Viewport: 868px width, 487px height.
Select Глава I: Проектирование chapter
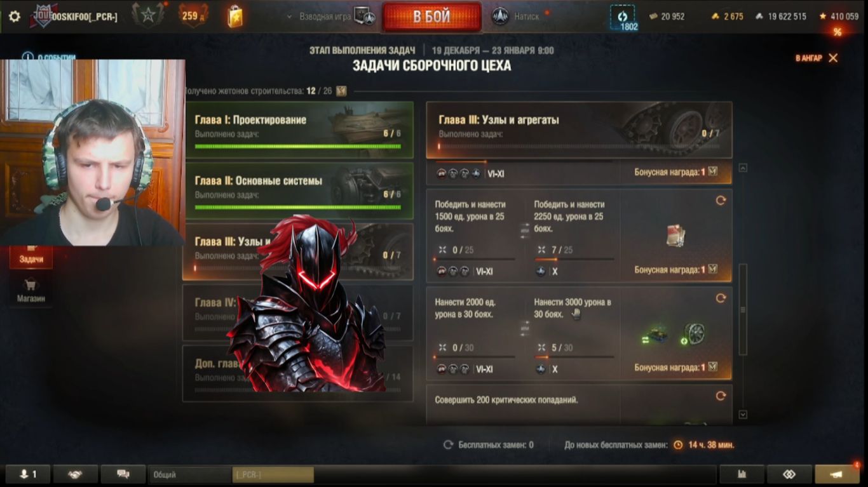coord(298,130)
